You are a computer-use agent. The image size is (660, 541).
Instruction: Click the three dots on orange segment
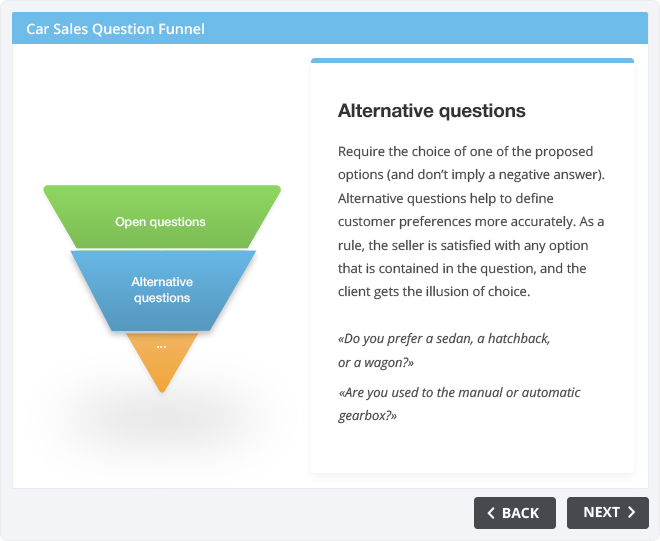162,347
